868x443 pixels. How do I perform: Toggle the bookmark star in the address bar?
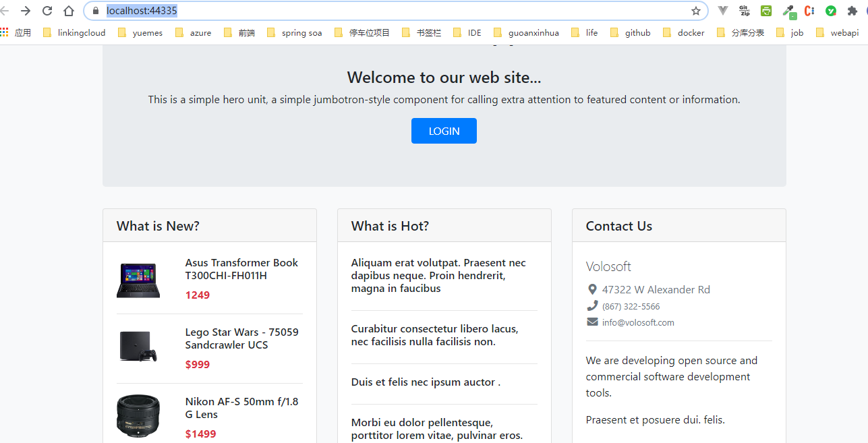[695, 11]
